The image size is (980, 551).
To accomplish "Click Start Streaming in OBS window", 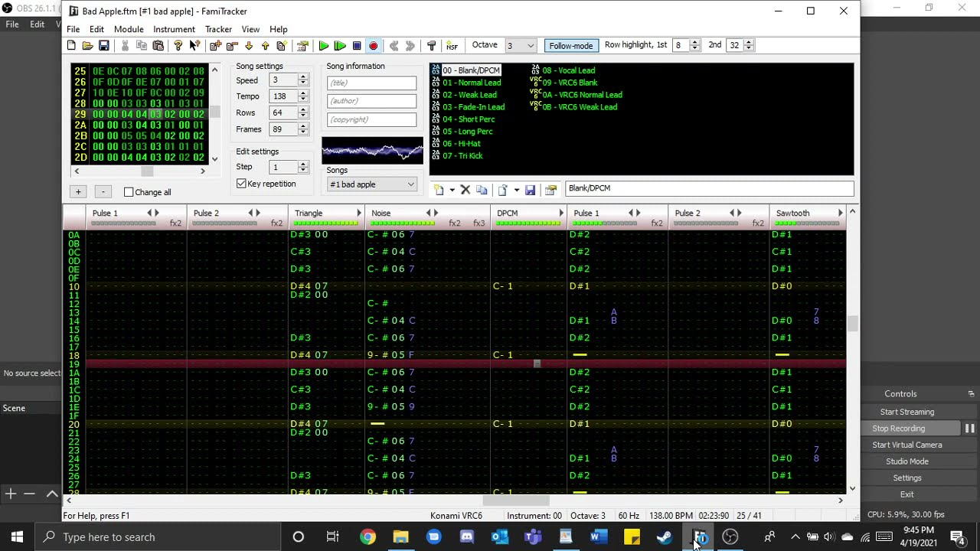I will 907,412.
